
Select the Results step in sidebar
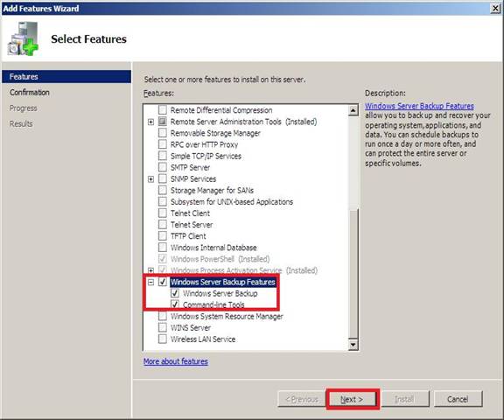coord(21,123)
